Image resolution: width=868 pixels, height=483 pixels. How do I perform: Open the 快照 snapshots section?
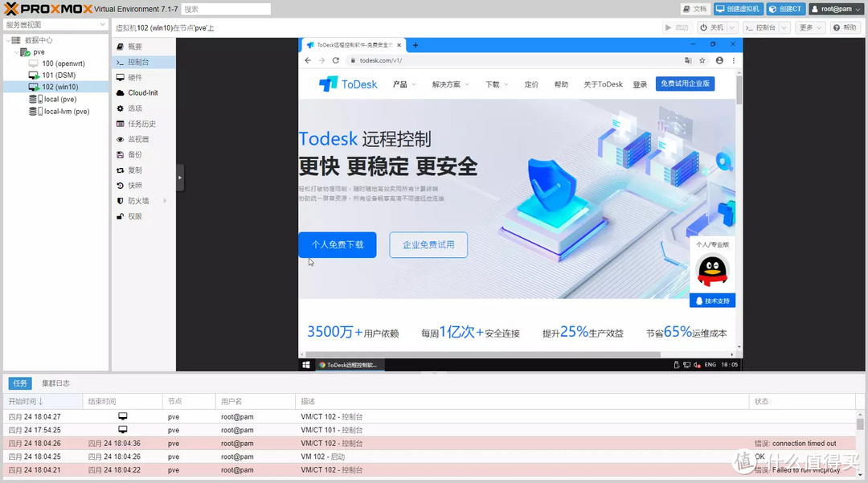pyautogui.click(x=135, y=186)
